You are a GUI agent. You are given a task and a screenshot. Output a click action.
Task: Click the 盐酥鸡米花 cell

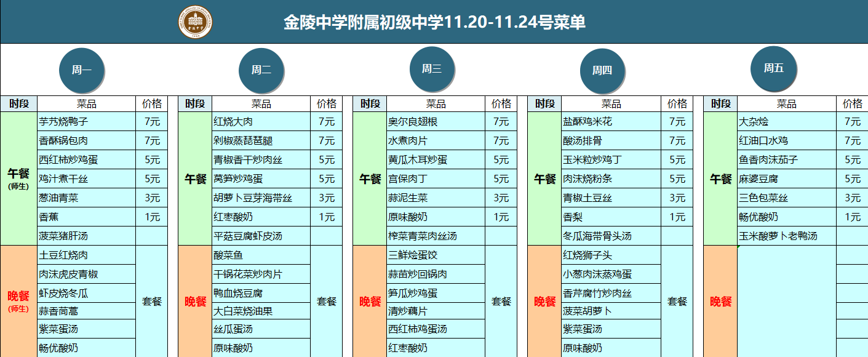tap(611, 122)
